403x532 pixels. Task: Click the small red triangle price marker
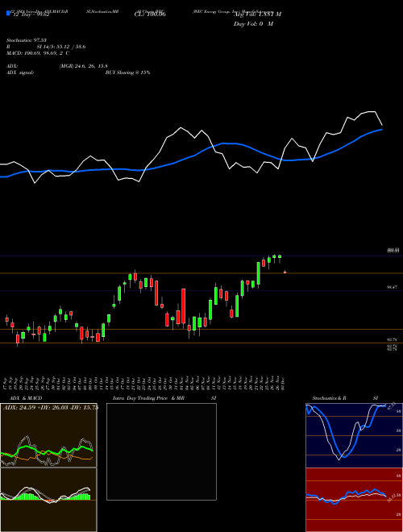tap(285, 272)
